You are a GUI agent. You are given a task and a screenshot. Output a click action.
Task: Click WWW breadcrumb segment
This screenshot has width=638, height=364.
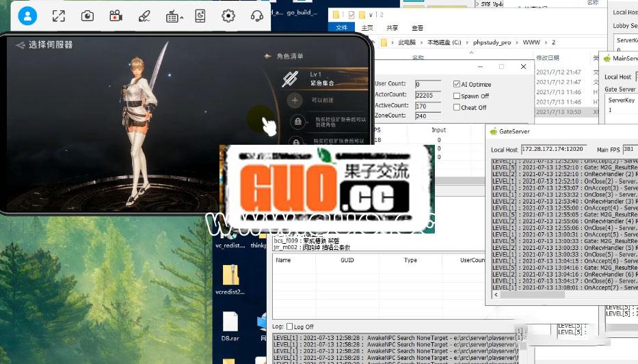(x=531, y=42)
